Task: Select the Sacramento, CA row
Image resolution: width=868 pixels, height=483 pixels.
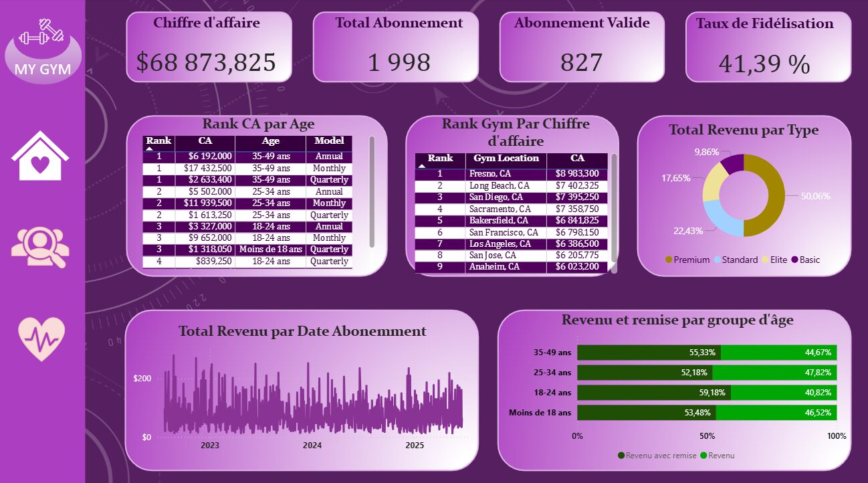Action: coord(512,209)
